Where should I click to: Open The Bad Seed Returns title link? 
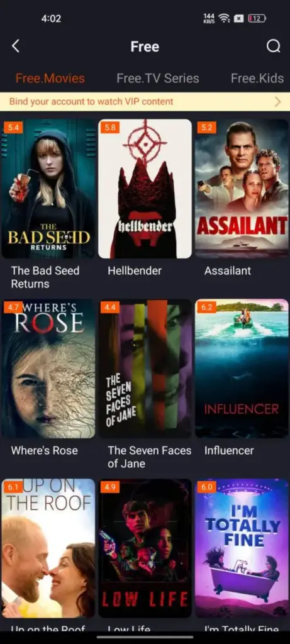pyautogui.click(x=45, y=277)
